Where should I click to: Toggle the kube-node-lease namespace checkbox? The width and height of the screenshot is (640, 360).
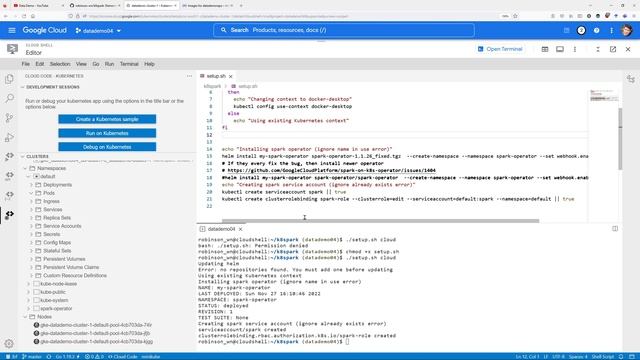point(36,284)
